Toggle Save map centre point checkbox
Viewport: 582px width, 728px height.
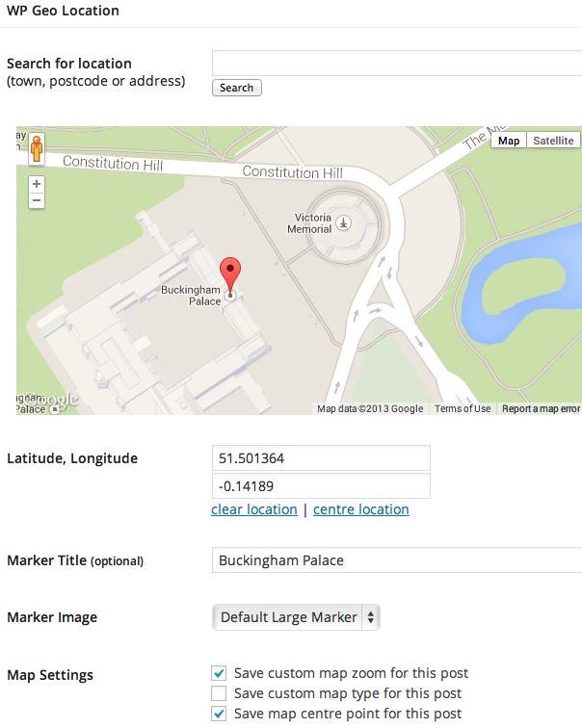pyautogui.click(x=219, y=714)
